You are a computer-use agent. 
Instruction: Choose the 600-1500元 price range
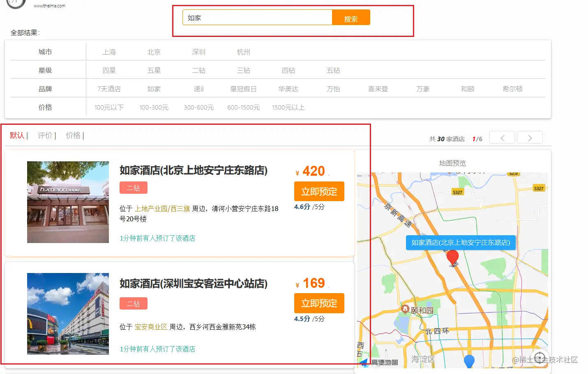pos(244,108)
